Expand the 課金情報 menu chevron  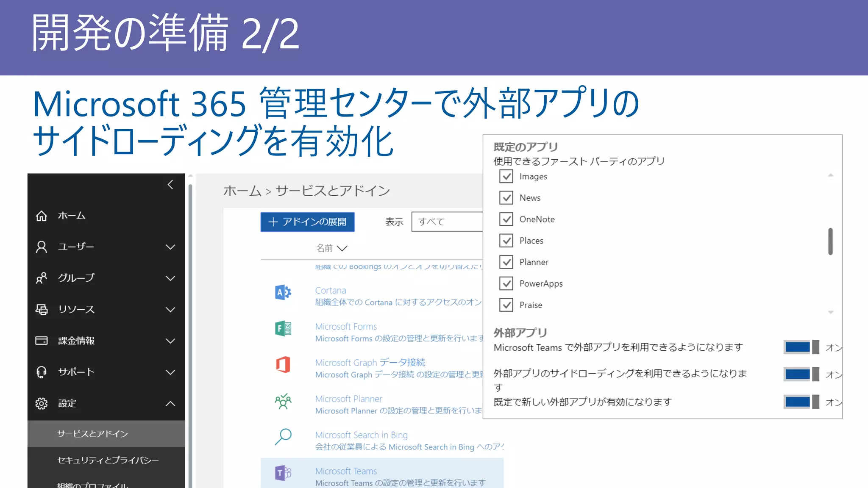click(170, 341)
